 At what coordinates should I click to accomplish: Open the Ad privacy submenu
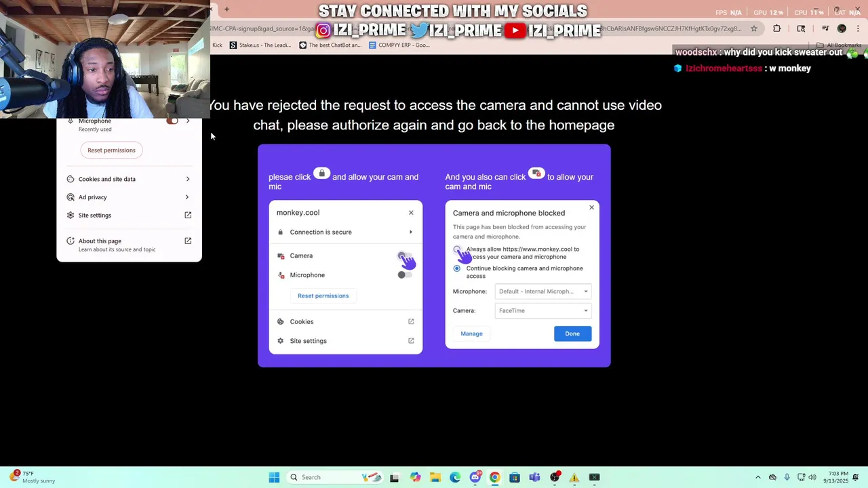coord(129,197)
